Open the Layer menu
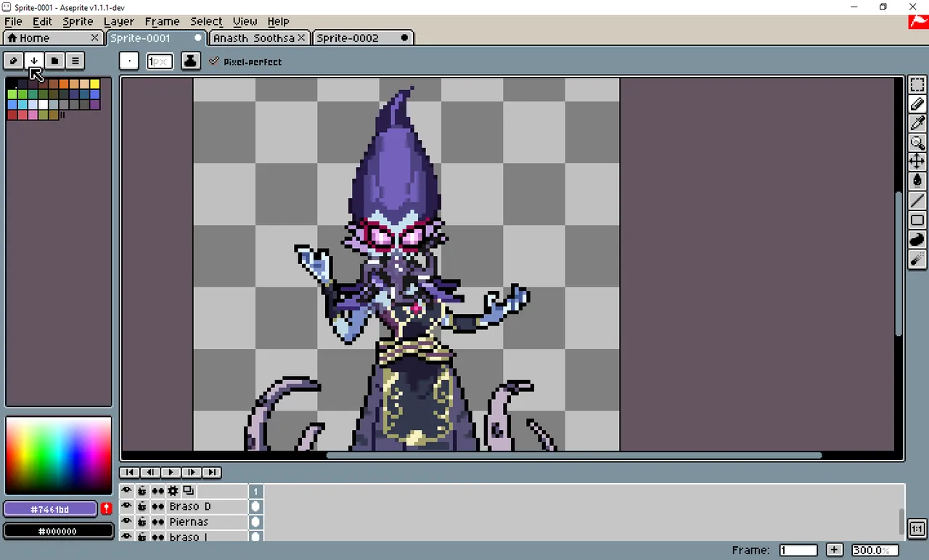 [119, 22]
